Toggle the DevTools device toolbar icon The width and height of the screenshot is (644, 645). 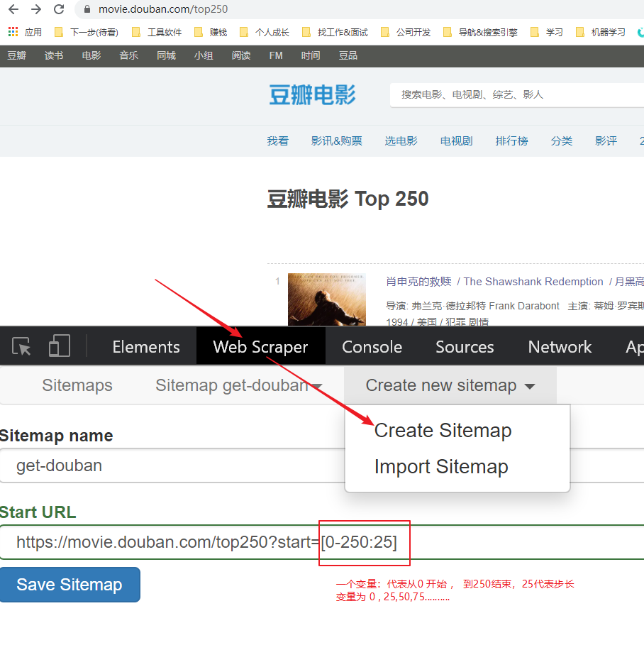pos(60,346)
